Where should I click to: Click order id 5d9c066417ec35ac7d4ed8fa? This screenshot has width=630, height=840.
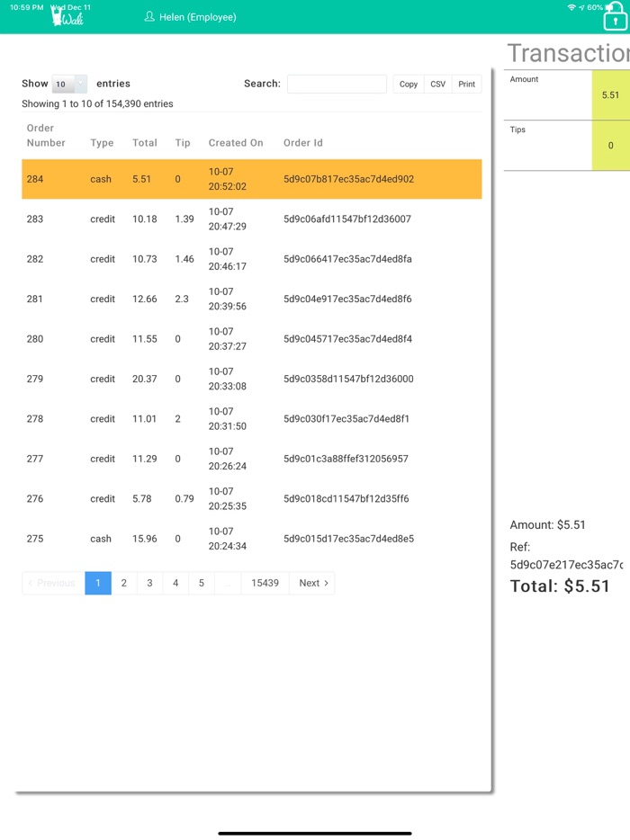[x=347, y=259]
